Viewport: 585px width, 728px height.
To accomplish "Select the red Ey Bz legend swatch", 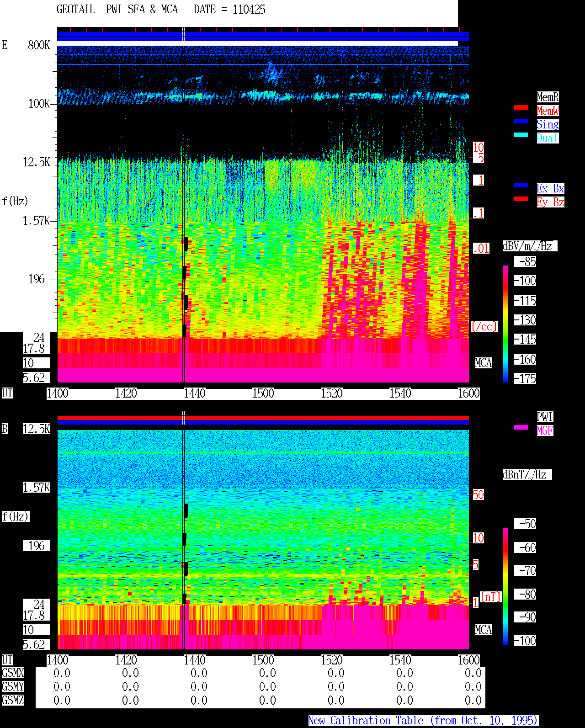I will pyautogui.click(x=521, y=199).
